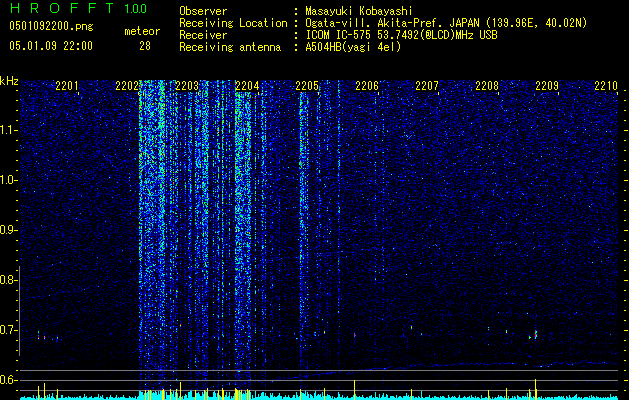Click the Receiver label

[203, 35]
